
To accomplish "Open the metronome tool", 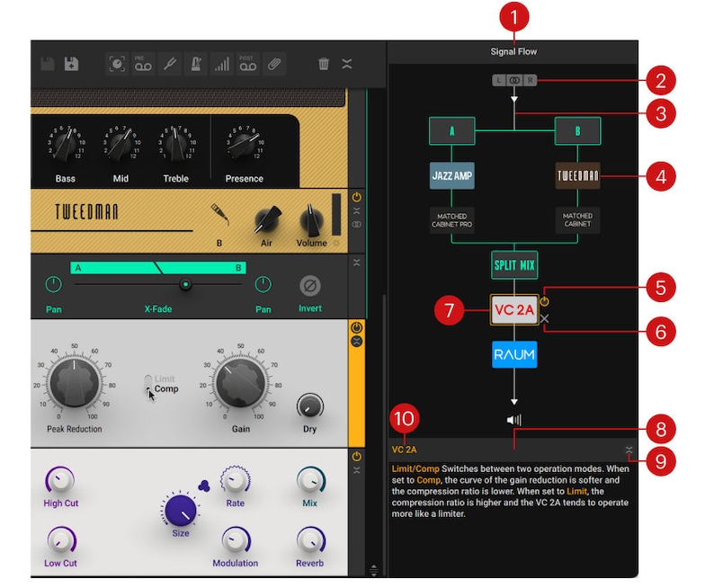I will coord(196,64).
